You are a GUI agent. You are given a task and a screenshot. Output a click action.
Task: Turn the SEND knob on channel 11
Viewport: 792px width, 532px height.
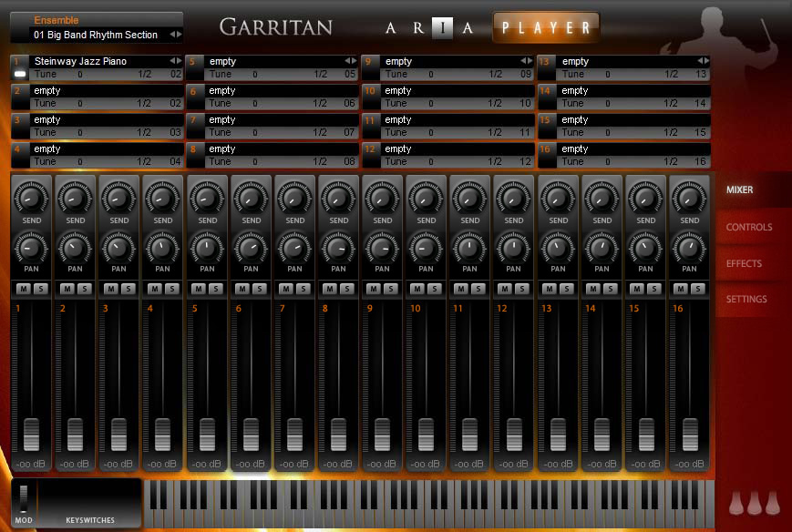pos(469,198)
